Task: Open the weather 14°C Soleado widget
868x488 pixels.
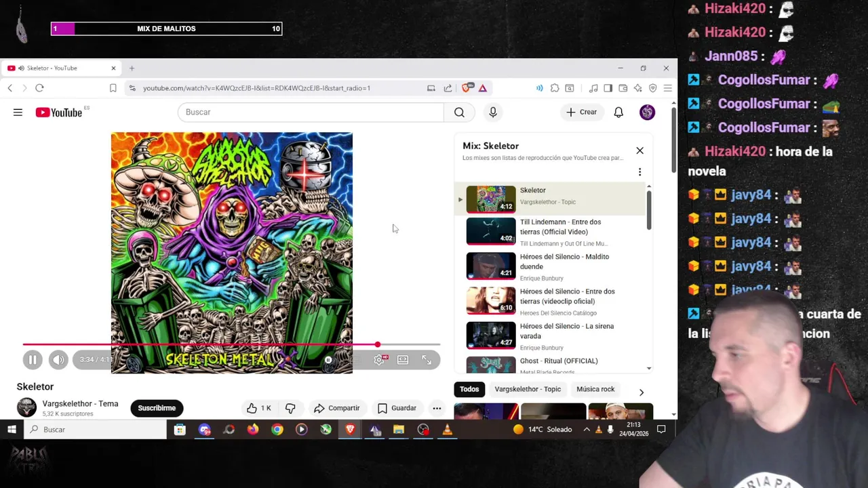Action: [x=542, y=430]
